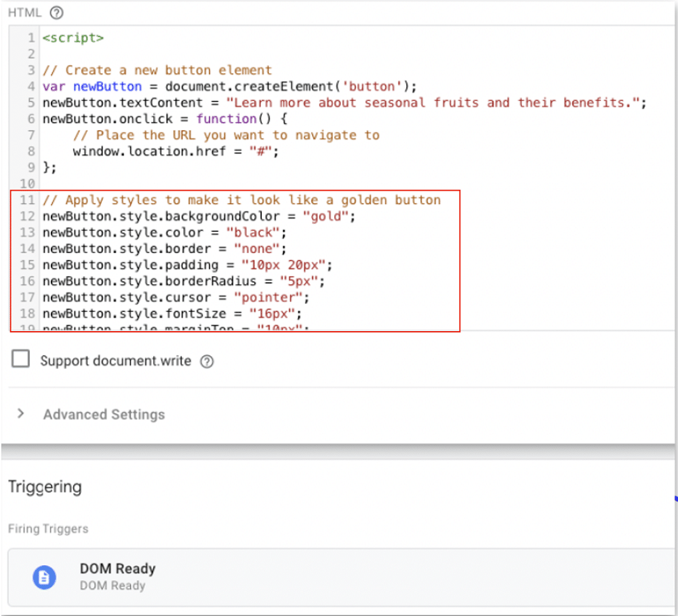Click the newButton.textContent code line
Viewport: 678px width, 616px height.
click(x=344, y=102)
